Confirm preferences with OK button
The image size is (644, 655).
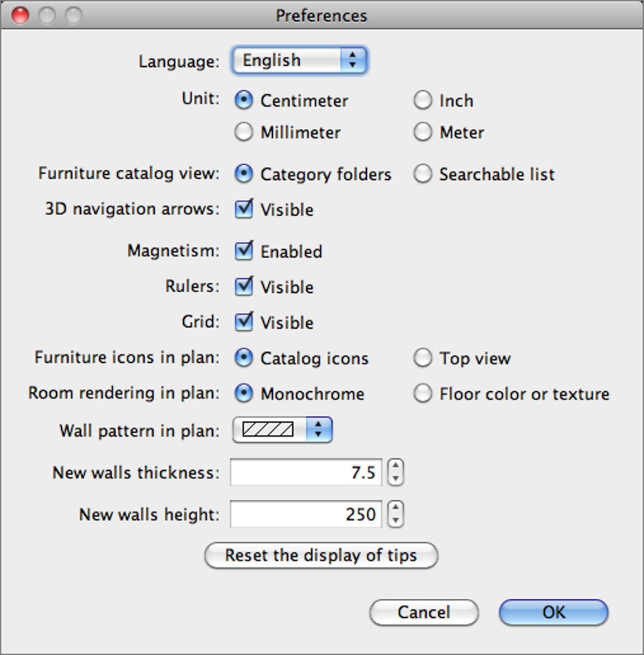pyautogui.click(x=553, y=612)
